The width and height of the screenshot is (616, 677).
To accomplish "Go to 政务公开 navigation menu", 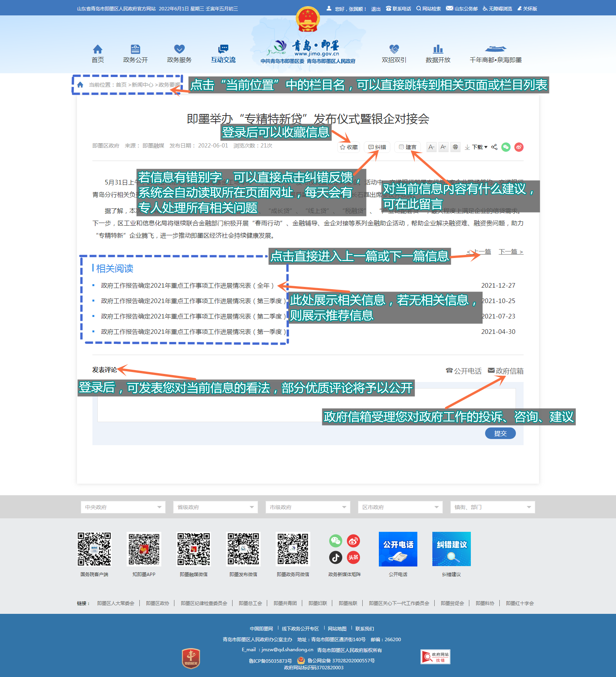I will click(x=135, y=54).
